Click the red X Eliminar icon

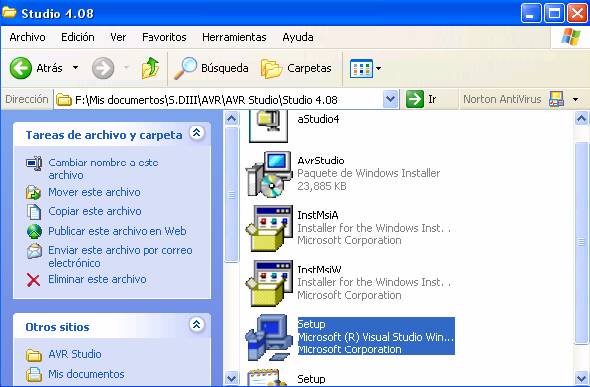pyautogui.click(x=33, y=280)
